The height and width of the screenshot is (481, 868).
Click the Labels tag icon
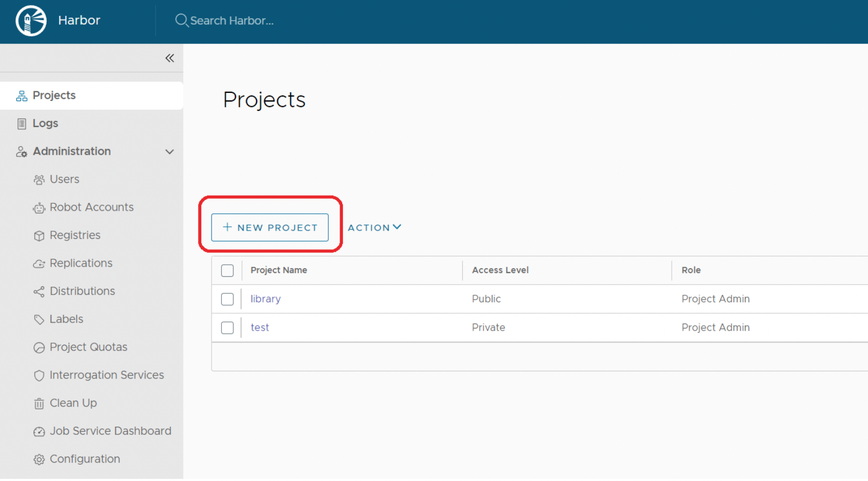(x=39, y=320)
